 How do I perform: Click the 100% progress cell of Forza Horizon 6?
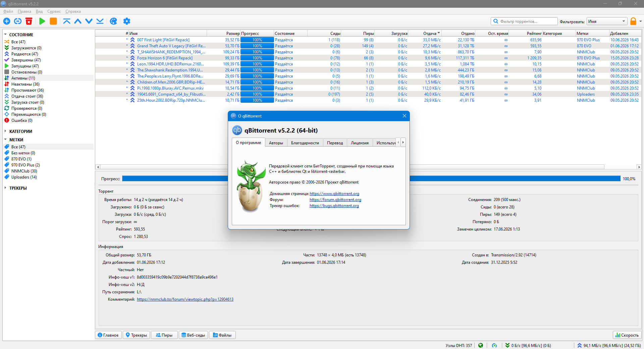point(257,58)
